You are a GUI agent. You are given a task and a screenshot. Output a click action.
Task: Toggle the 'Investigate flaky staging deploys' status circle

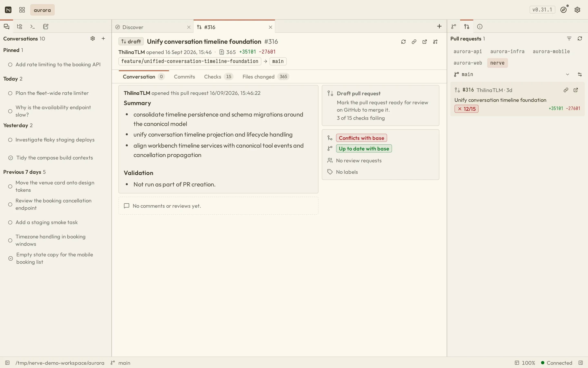tap(10, 140)
